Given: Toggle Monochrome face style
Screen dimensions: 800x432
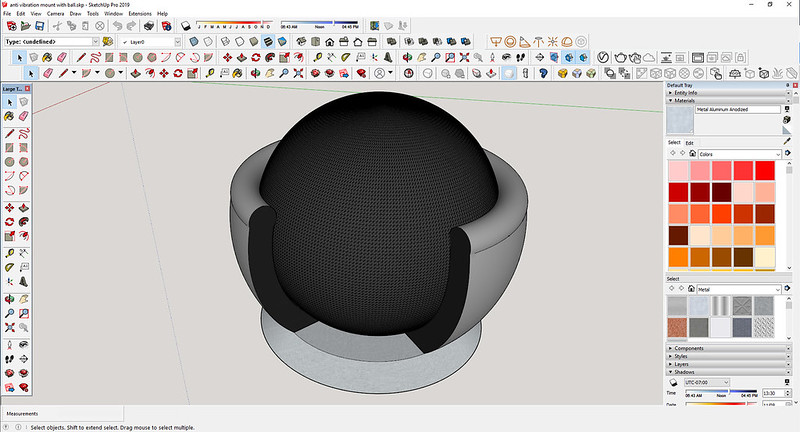Looking at the screenshot, I should (282, 41).
